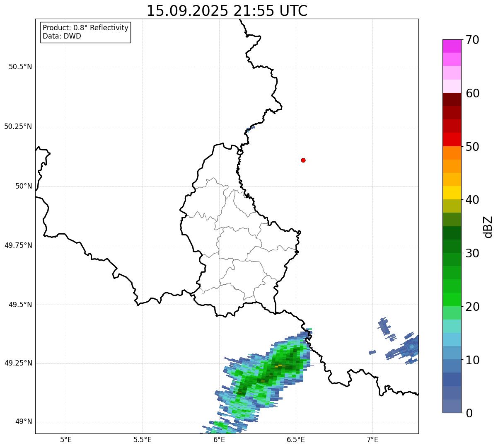Click the colorbar tick label 50
The width and height of the screenshot is (498, 448).
472,147
